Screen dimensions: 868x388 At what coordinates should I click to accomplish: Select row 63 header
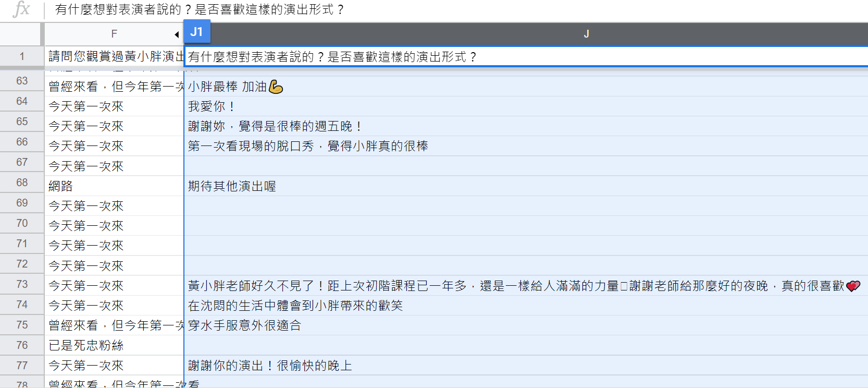pos(22,81)
